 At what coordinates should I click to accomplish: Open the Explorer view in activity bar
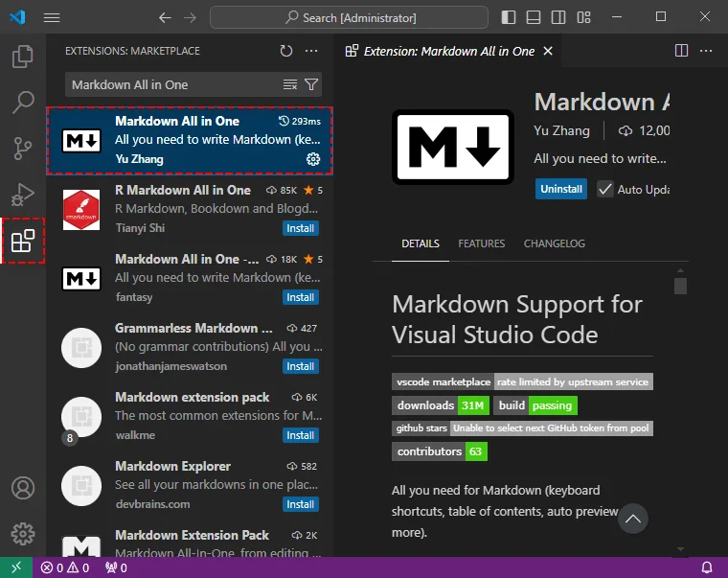tap(22, 57)
